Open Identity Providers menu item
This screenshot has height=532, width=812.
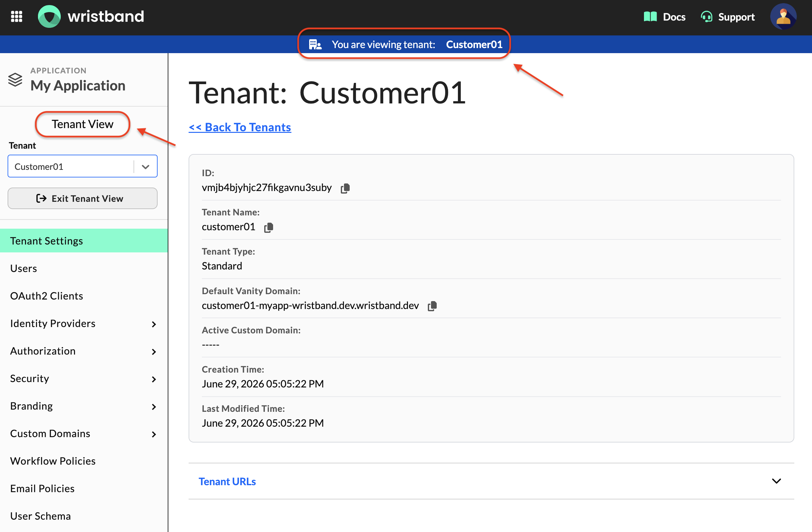(x=84, y=323)
